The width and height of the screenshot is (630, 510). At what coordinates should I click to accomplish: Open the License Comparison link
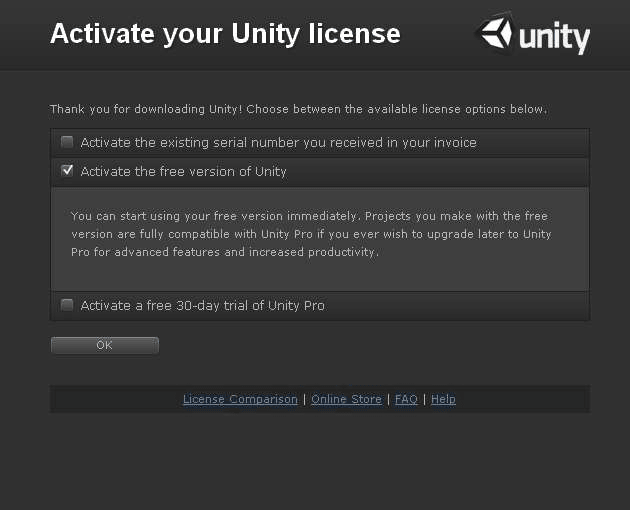coord(240,399)
